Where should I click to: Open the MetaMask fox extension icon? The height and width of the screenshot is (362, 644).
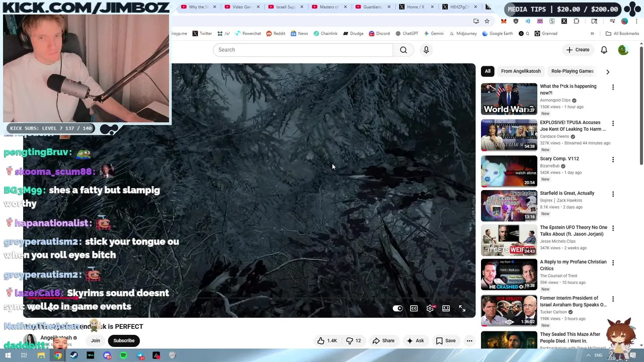(x=504, y=21)
